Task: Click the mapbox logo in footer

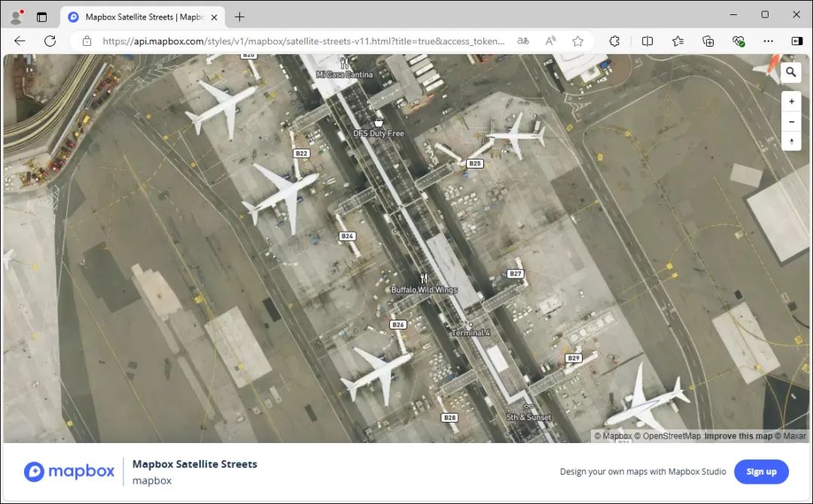Action: [69, 472]
